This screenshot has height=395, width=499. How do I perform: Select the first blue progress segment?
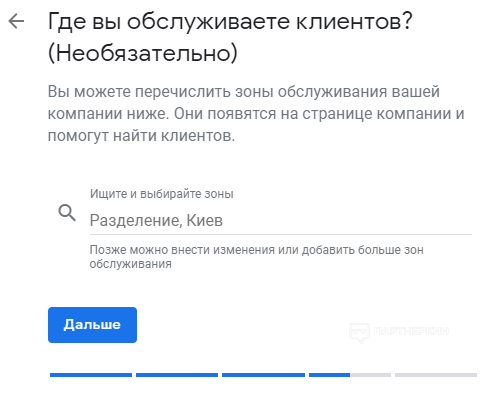[x=91, y=375]
